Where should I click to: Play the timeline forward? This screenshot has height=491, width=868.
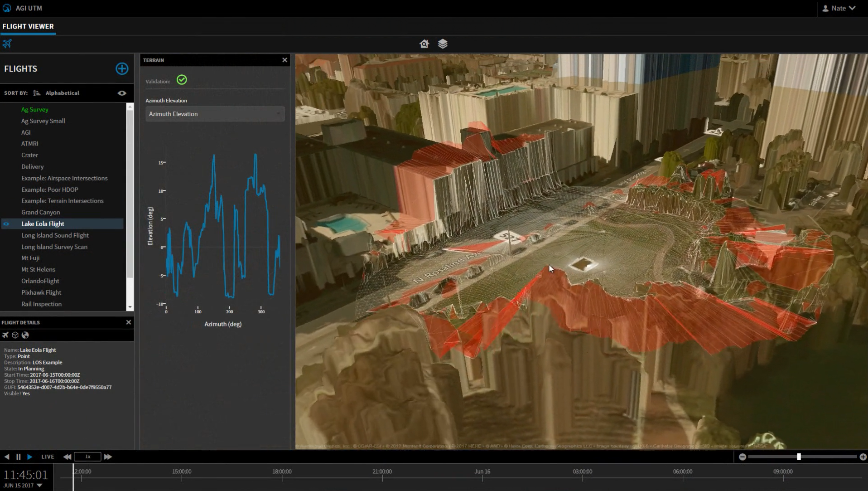[29, 457]
